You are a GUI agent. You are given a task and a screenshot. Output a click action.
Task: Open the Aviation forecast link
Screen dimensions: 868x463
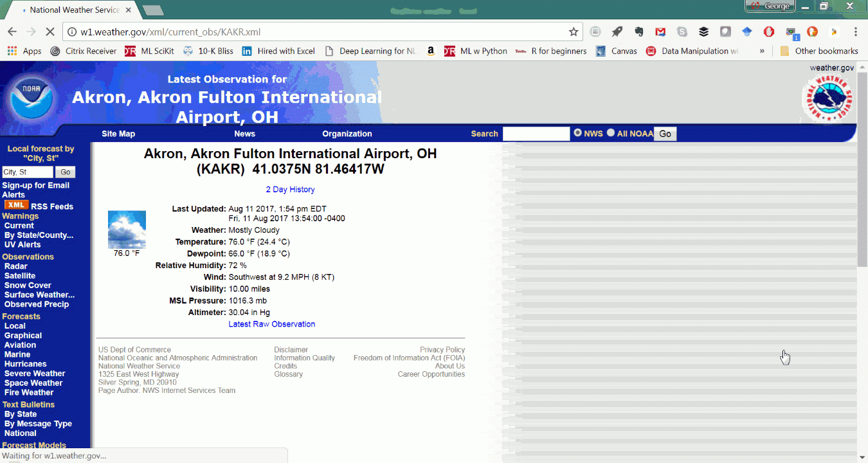(20, 345)
